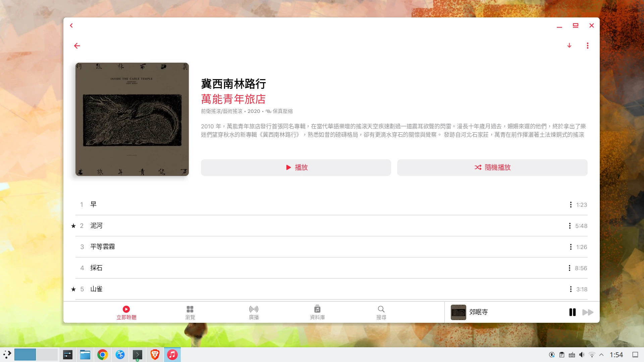Start 隨機播放 shuffle playback
Image resolution: width=644 pixels, height=362 pixels.
pos(492,168)
